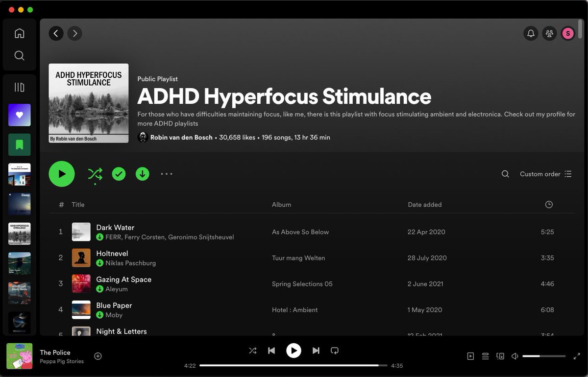Go to the Home icon in the sidebar

(x=20, y=33)
